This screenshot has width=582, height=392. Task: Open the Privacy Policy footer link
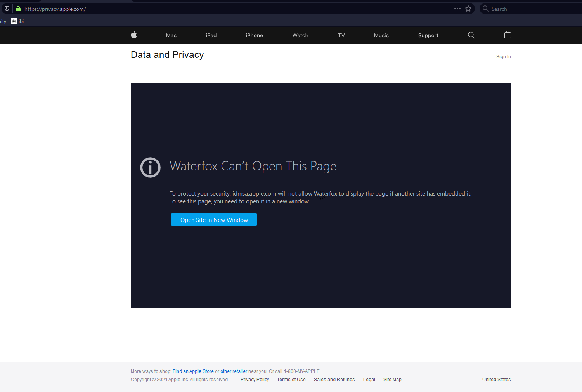(x=255, y=380)
